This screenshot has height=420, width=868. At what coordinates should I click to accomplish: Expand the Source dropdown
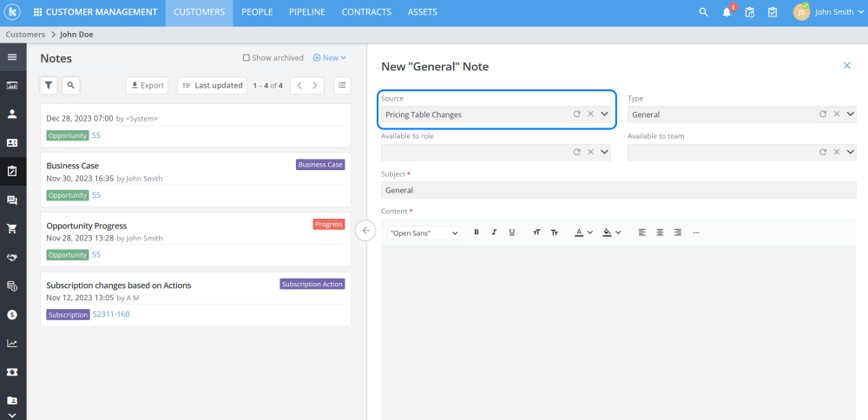(604, 114)
